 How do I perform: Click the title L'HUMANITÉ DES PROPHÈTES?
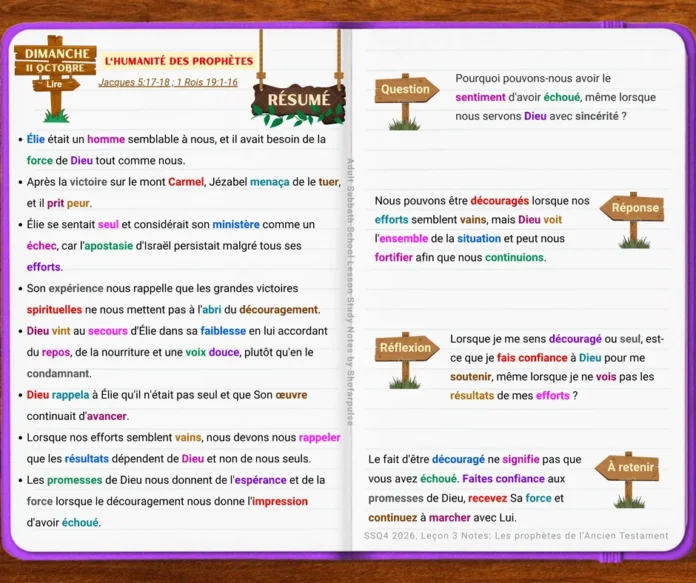pos(179,61)
